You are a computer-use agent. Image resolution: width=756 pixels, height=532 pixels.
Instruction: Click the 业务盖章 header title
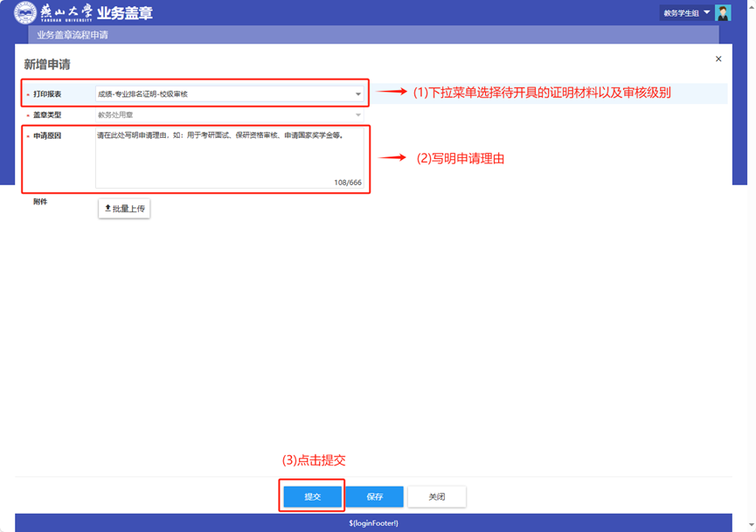pos(124,13)
